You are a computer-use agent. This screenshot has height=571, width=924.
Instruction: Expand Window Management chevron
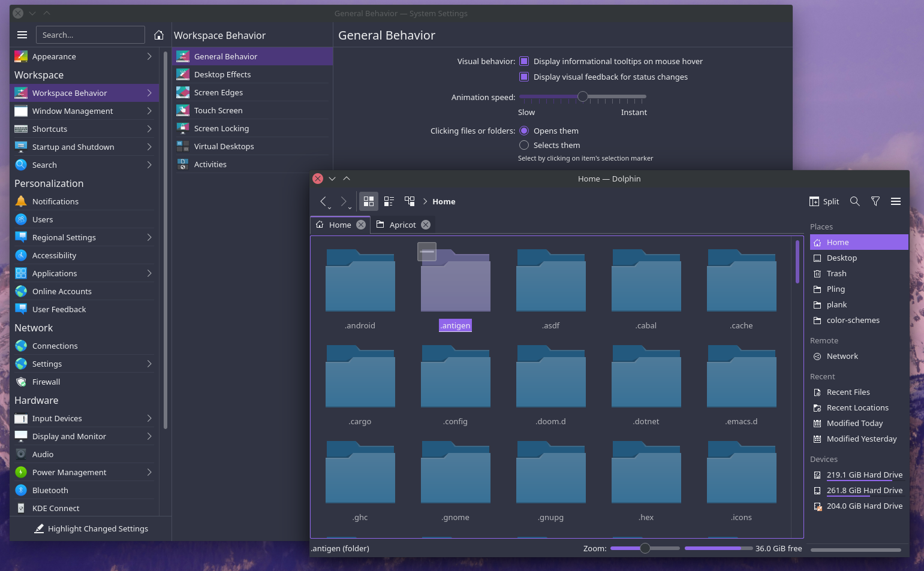149,111
